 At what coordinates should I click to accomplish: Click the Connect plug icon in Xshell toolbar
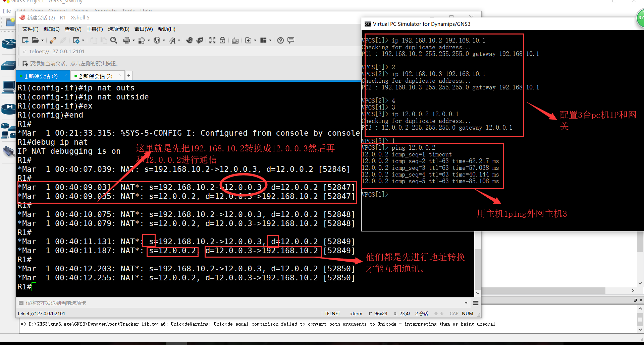click(53, 40)
